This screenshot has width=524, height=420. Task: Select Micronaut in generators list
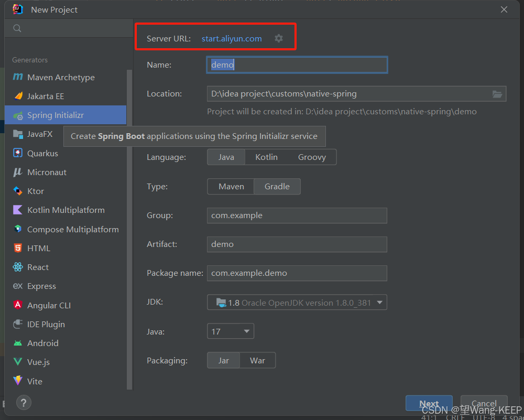point(65,172)
